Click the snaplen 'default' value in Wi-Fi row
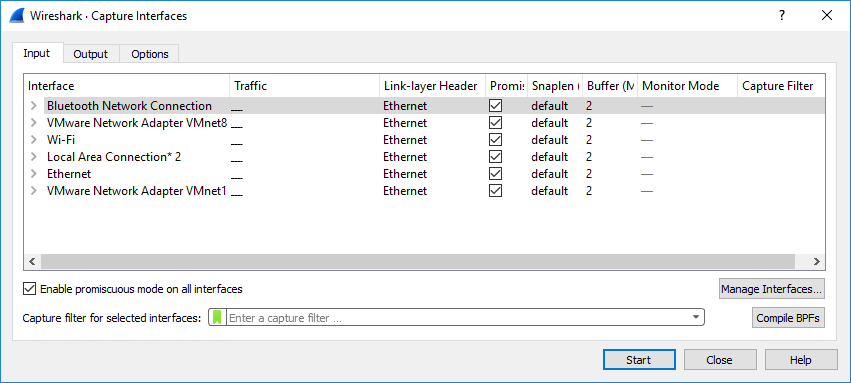The width and height of the screenshot is (851, 383). pyautogui.click(x=550, y=140)
